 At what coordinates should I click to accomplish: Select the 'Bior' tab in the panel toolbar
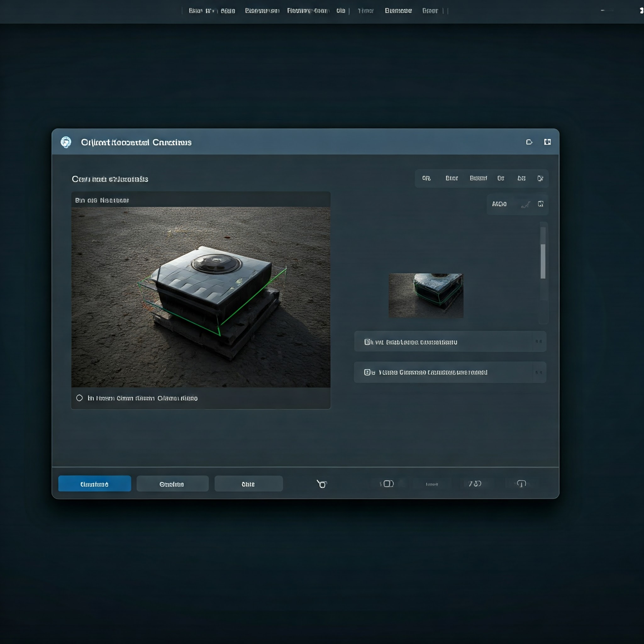click(452, 178)
